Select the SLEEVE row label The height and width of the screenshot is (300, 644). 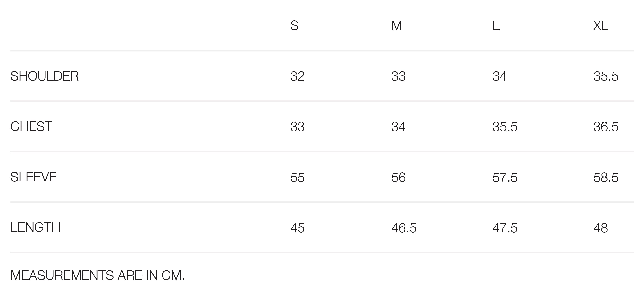(34, 177)
